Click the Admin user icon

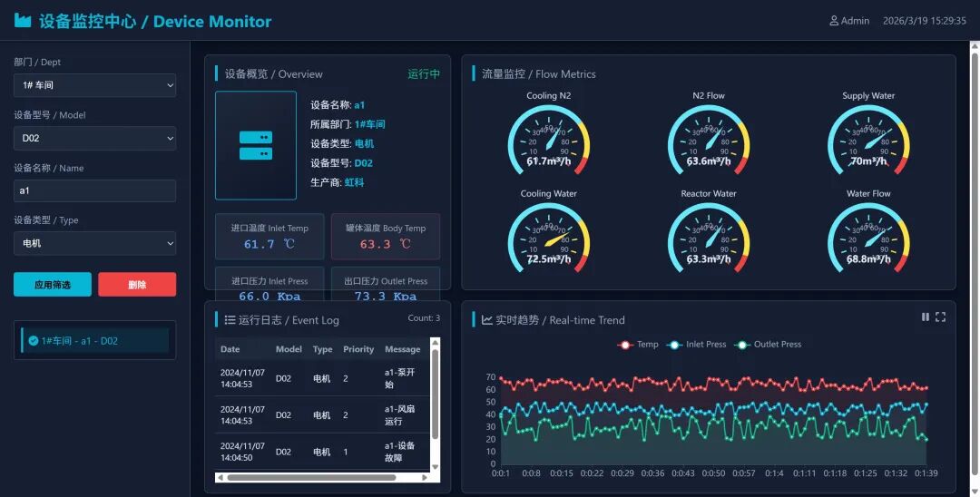(x=834, y=21)
